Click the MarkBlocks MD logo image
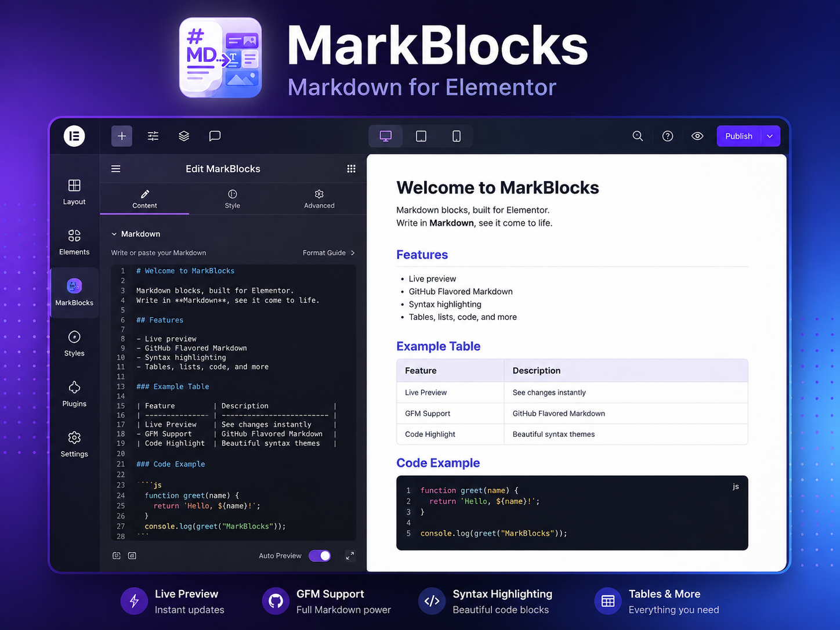This screenshot has height=630, width=840. tap(220, 57)
